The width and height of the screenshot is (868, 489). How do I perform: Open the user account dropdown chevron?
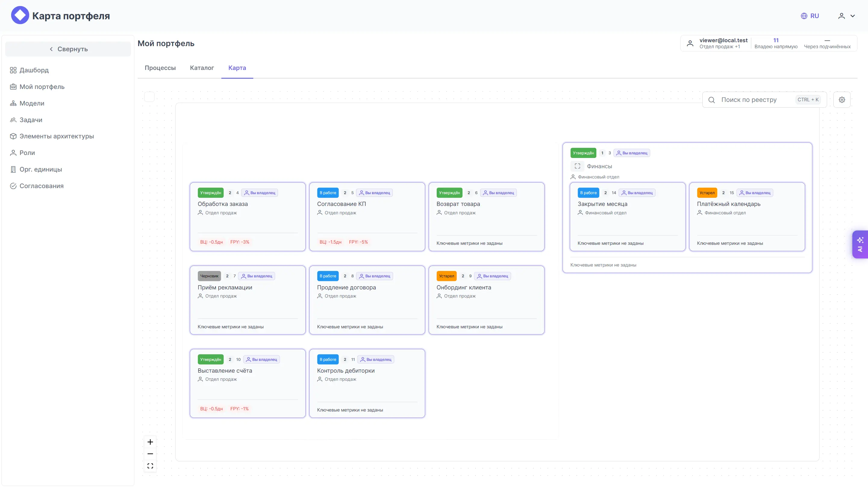(853, 16)
